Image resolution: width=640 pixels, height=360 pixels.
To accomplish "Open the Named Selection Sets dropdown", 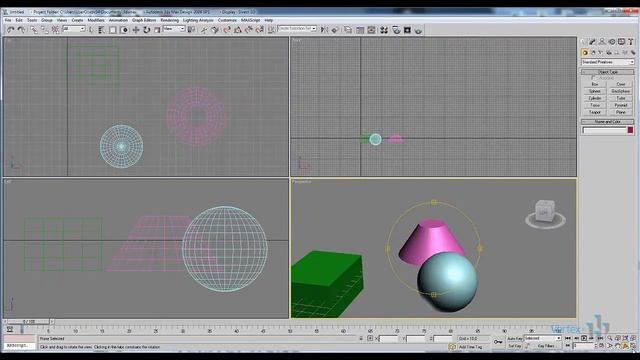I will [297, 29].
